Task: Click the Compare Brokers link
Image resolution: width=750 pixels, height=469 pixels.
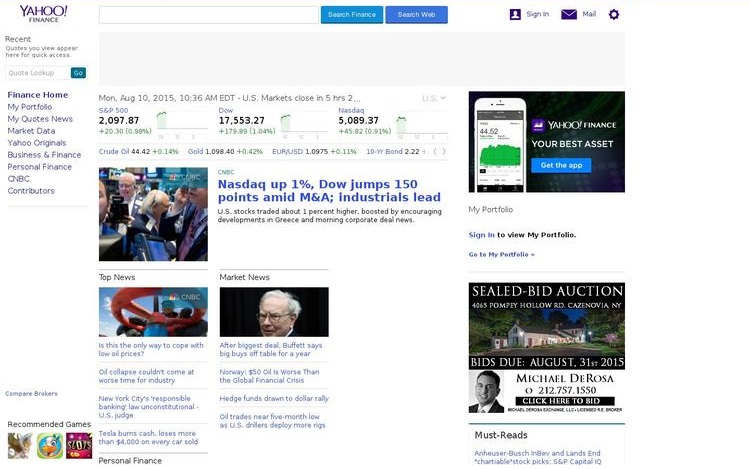Action: click(x=32, y=393)
